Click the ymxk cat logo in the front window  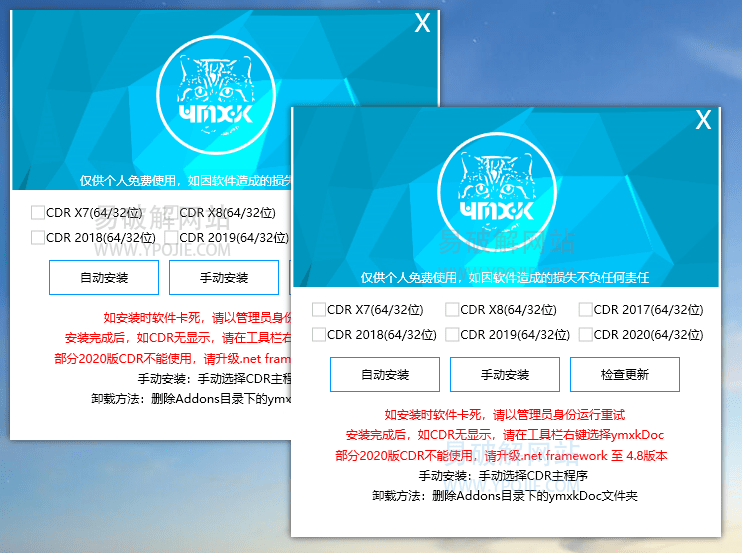(497, 192)
